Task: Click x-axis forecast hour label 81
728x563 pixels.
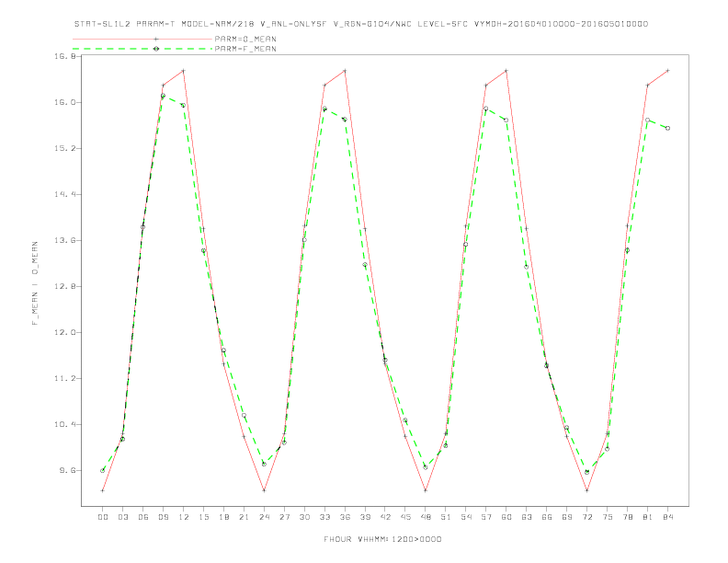Action: pyautogui.click(x=648, y=517)
